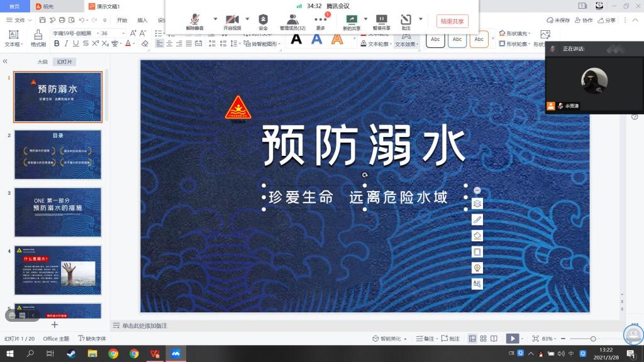The height and width of the screenshot is (362, 644).
Task: Unmute microphone in Tencent Meeting toolbar
Action: pos(194,20)
